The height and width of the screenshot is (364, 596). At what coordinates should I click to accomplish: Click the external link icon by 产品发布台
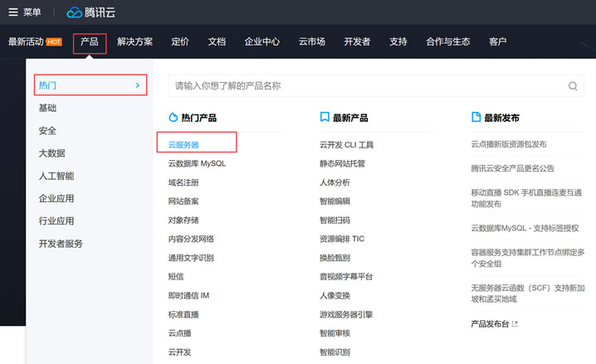point(515,323)
